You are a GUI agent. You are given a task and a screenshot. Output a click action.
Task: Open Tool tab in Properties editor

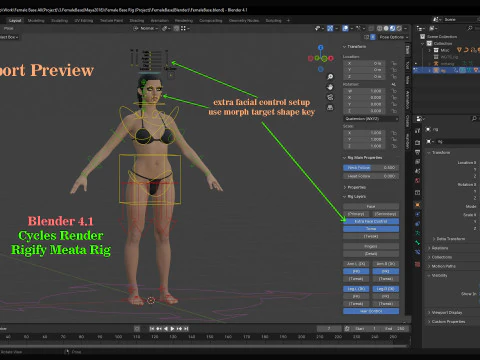pyautogui.click(x=417, y=131)
